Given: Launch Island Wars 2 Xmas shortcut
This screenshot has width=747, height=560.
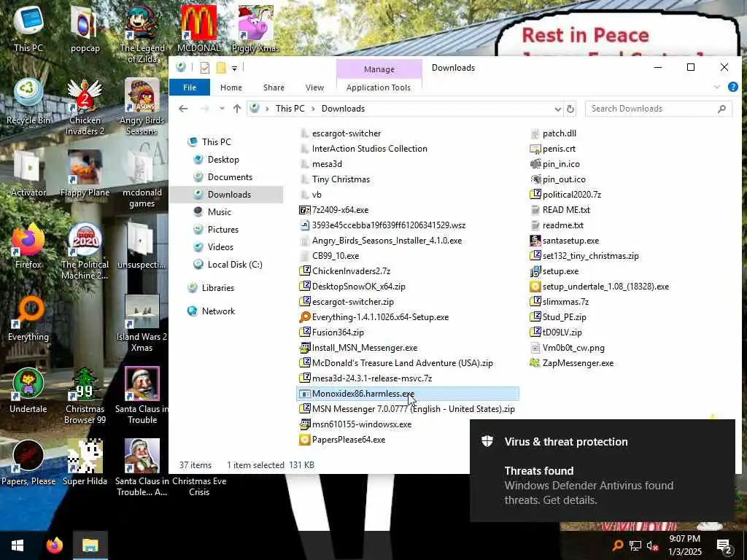Looking at the screenshot, I should 142,324.
